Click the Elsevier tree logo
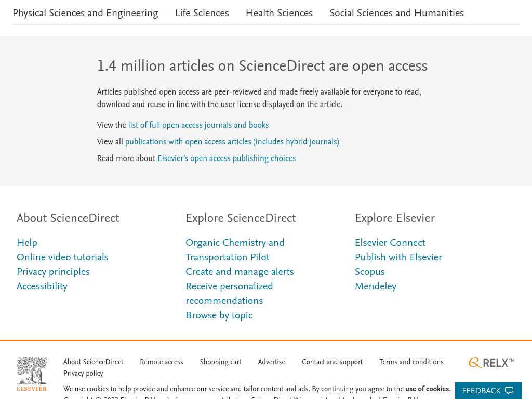The width and height of the screenshot is (532, 399). click(x=32, y=374)
